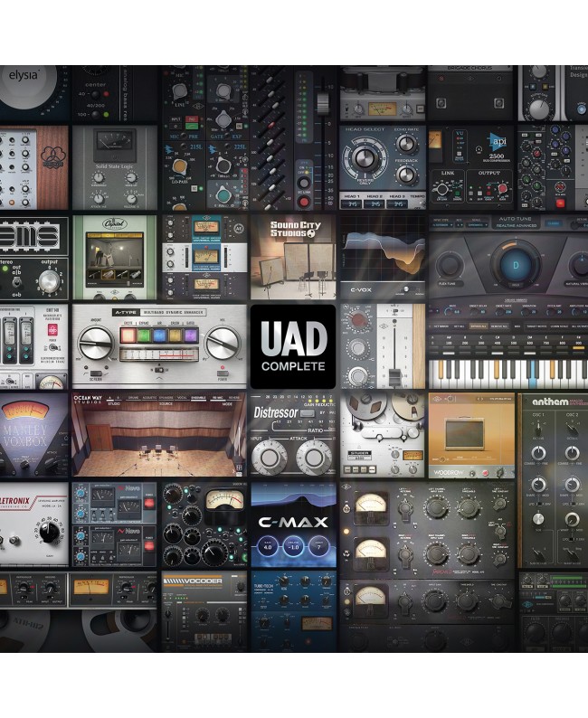Click the C-MAX Gain 4.0 control
Screen dimensions: 588x718
click(x=268, y=547)
